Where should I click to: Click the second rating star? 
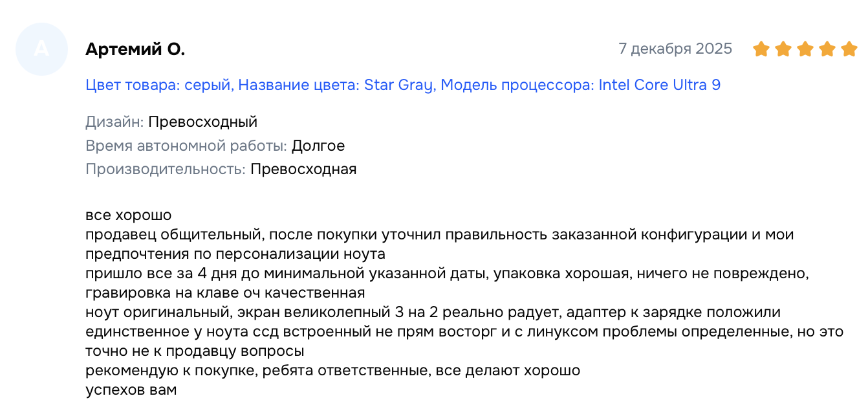point(783,49)
